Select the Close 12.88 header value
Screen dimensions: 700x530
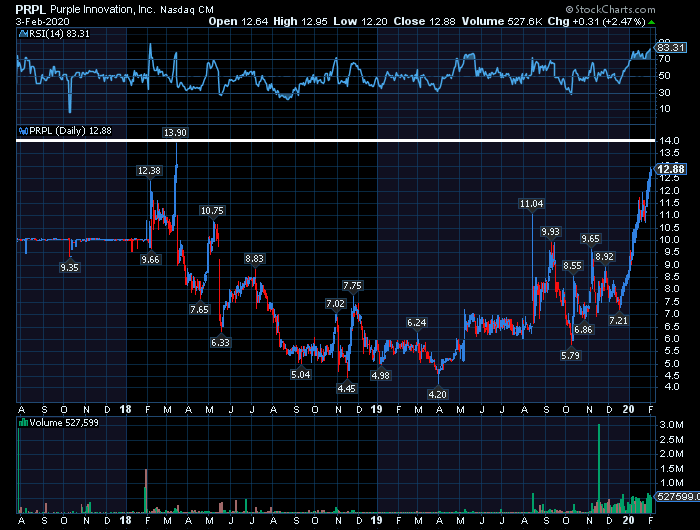click(424, 21)
